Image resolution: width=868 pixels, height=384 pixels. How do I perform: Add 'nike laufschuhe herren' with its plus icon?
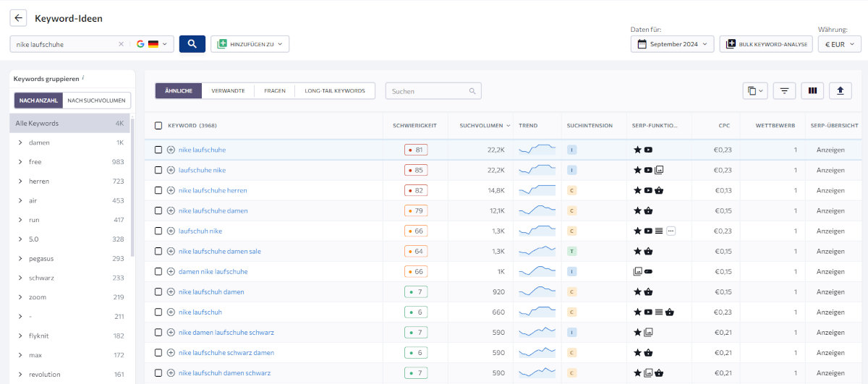(171, 190)
